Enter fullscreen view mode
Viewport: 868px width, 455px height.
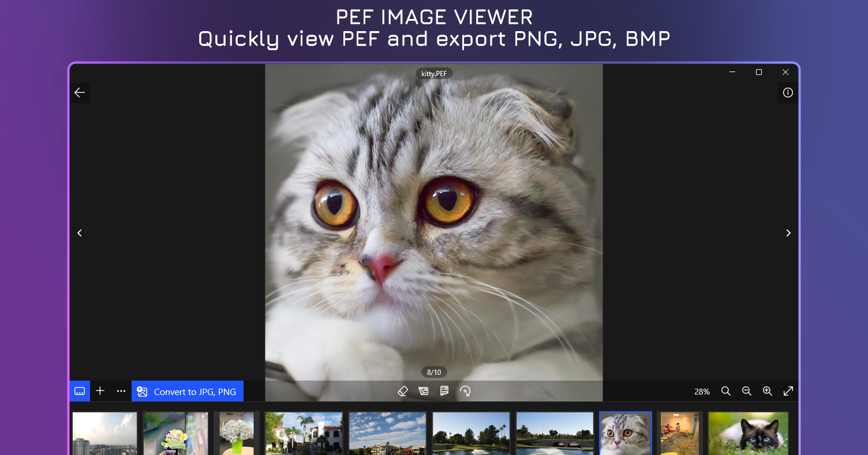788,391
